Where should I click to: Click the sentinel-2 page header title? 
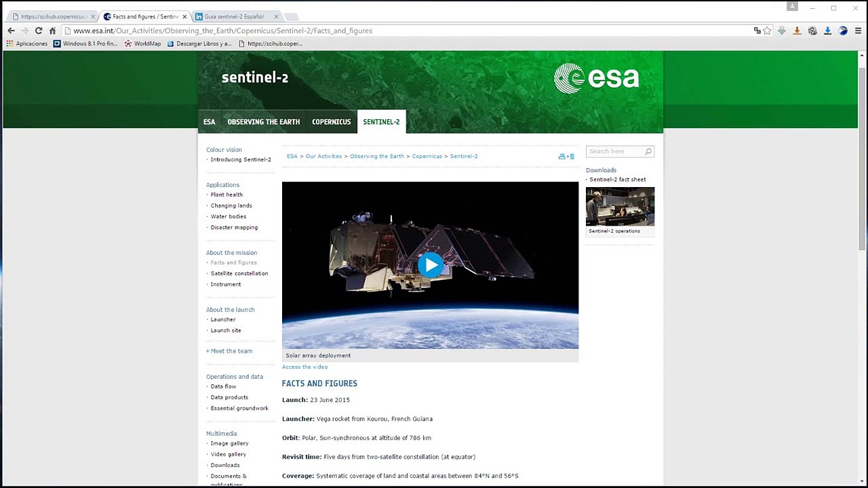(x=255, y=77)
